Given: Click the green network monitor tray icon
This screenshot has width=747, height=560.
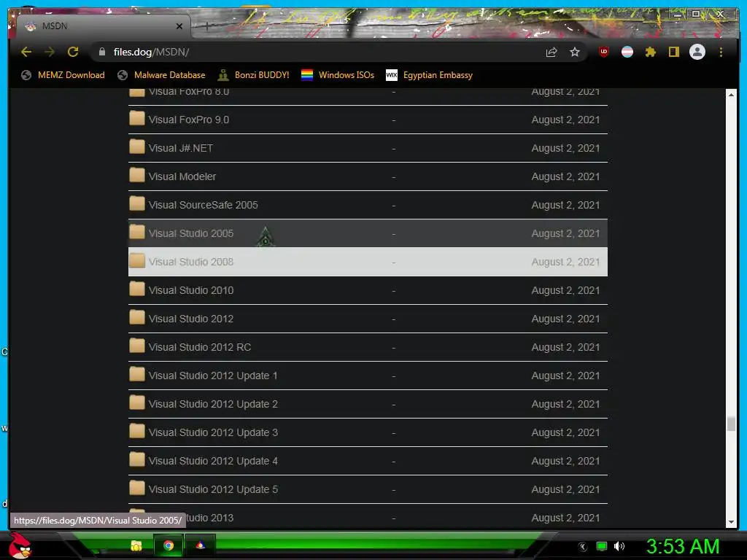Looking at the screenshot, I should (602, 546).
